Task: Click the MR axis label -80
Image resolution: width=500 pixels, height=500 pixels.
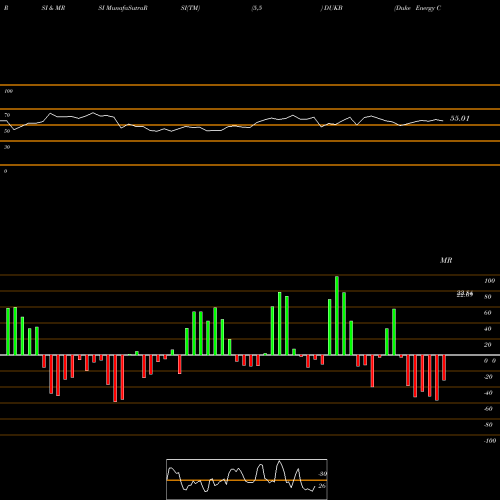Action: pos(488,425)
